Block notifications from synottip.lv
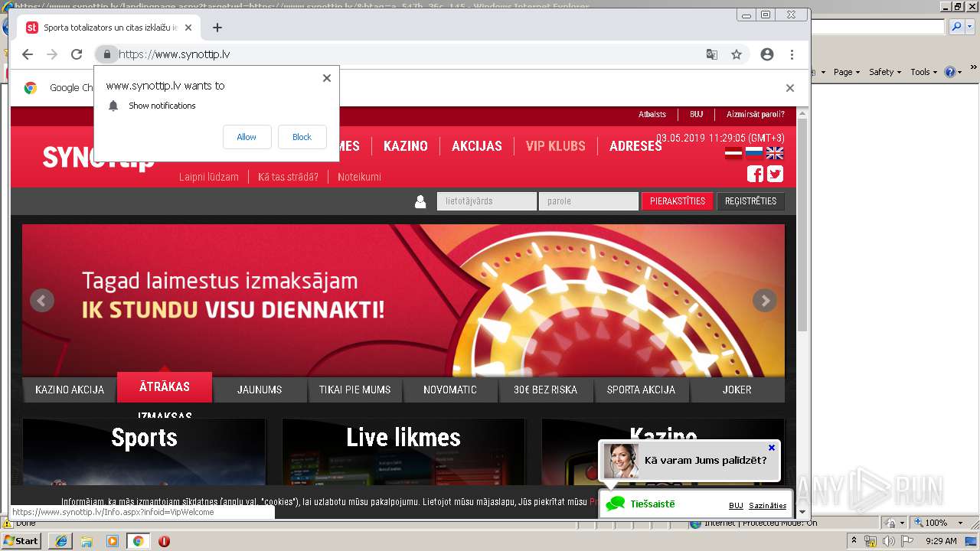 [x=302, y=137]
